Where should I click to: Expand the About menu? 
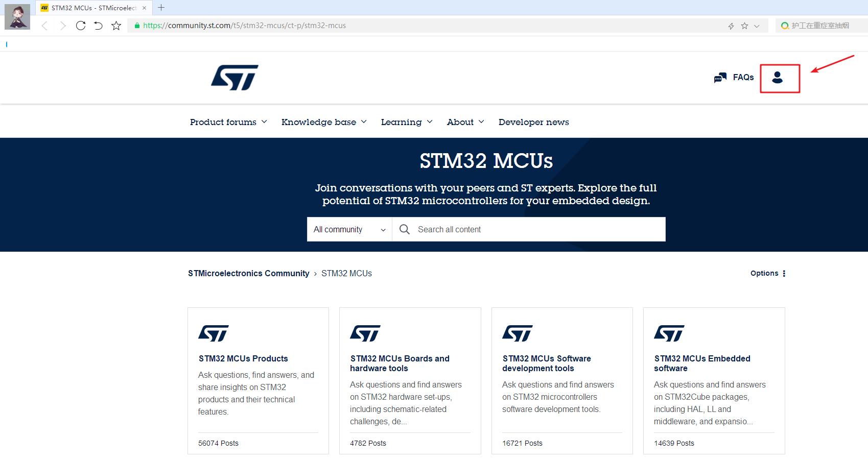coord(465,122)
